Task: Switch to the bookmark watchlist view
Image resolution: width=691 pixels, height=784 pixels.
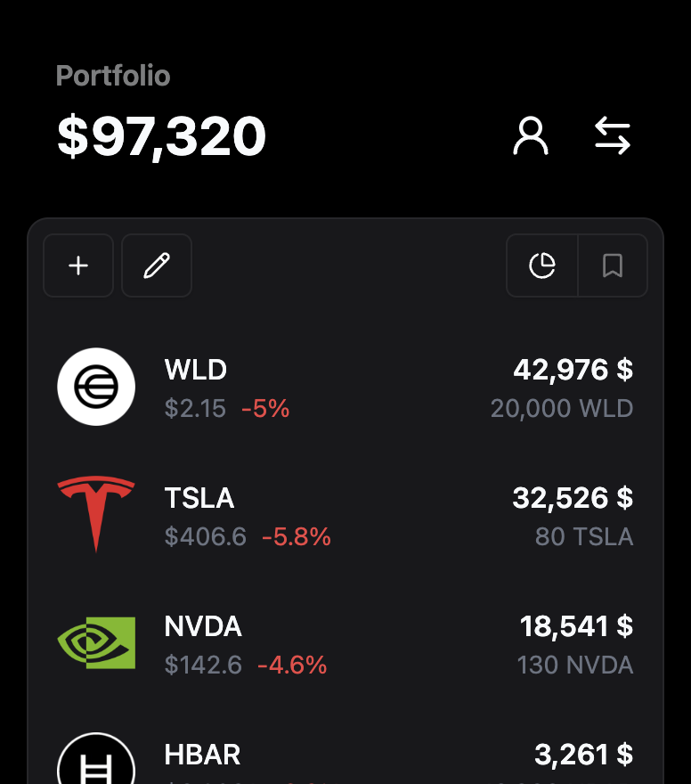Action: (613, 265)
